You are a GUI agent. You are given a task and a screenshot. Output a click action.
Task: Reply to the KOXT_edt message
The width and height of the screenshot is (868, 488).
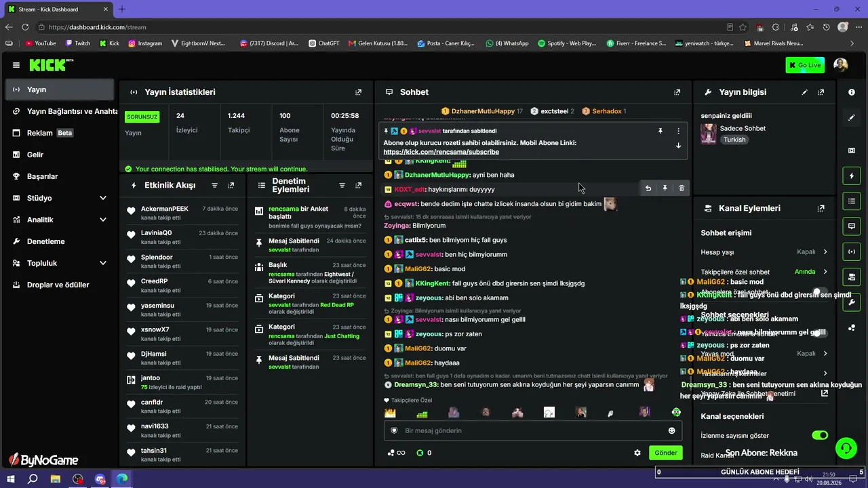point(648,188)
